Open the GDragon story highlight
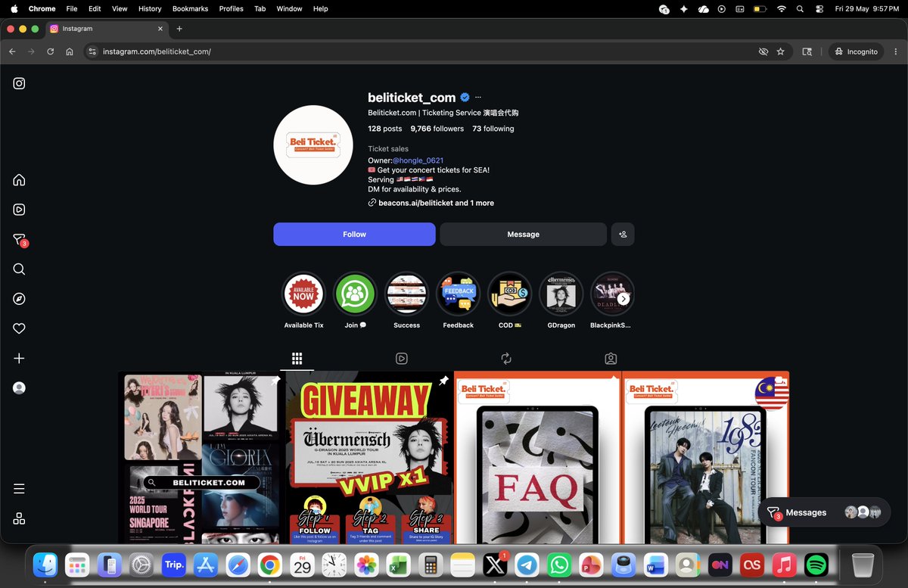908x588 pixels. [x=561, y=294]
